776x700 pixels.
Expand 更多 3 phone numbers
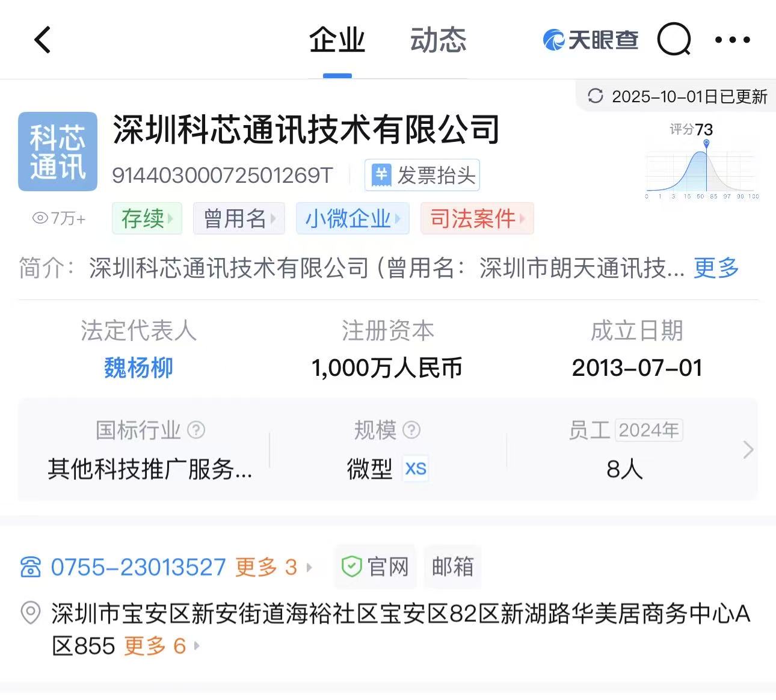(273, 567)
